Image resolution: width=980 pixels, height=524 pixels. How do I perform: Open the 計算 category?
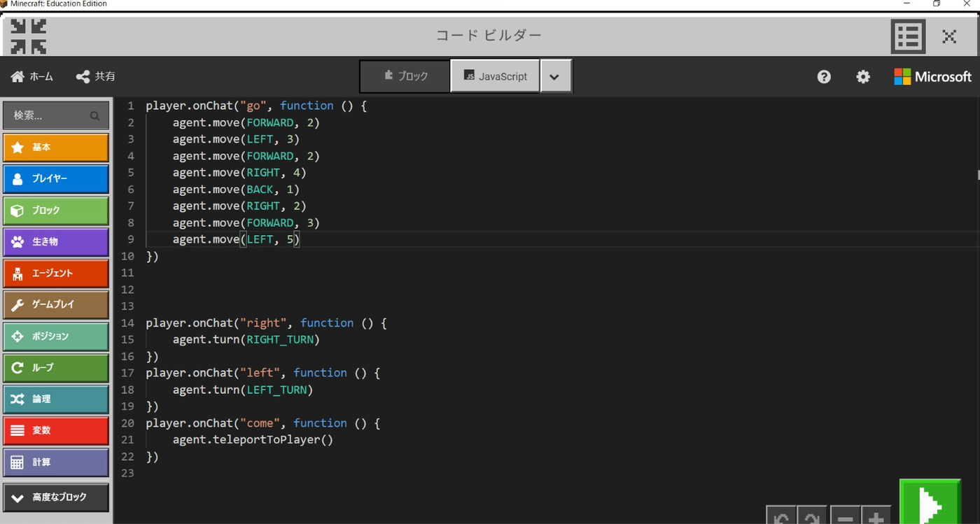(x=56, y=462)
